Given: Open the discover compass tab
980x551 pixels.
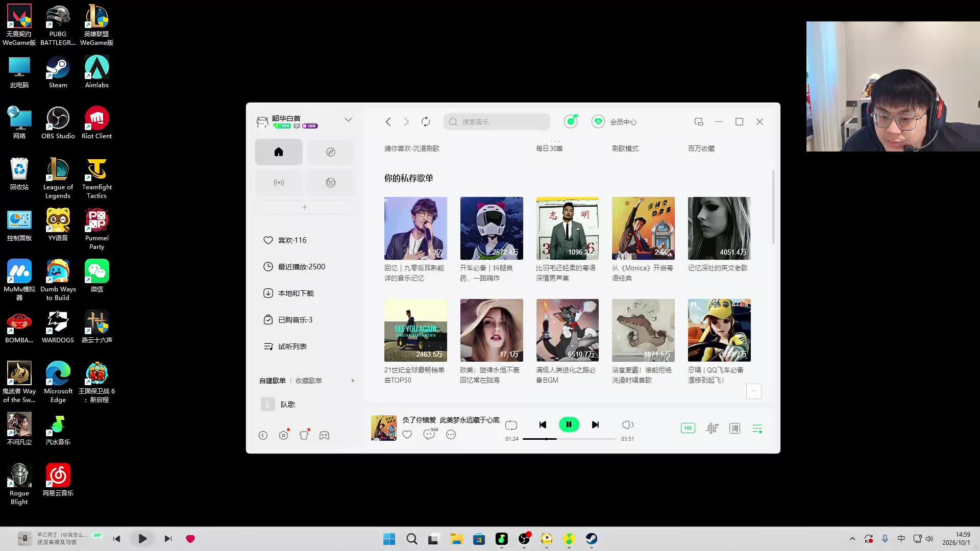Looking at the screenshot, I should tap(331, 152).
